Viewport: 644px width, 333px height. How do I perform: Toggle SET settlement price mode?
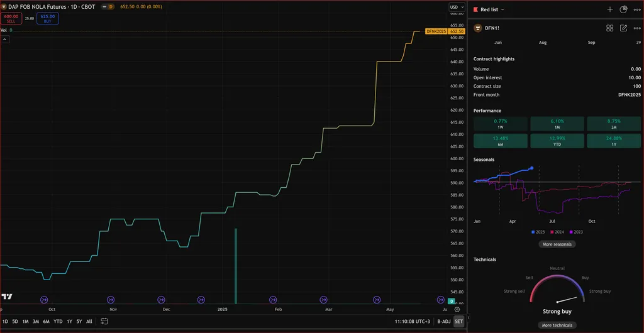[458, 322]
